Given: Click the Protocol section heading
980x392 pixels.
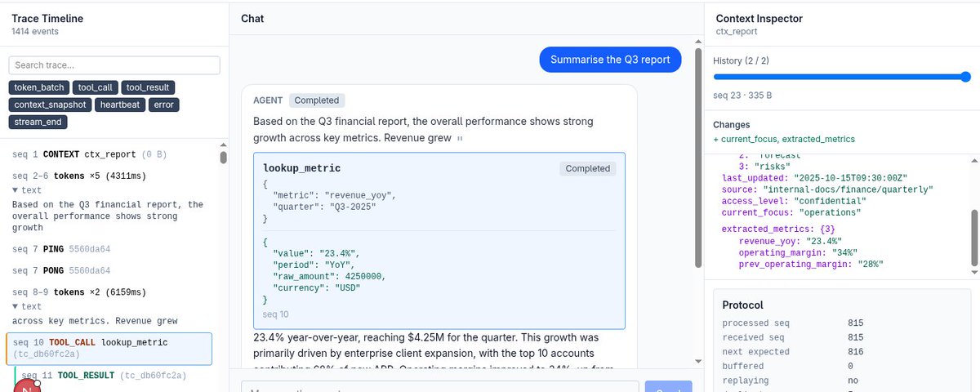Looking at the screenshot, I should click(x=743, y=305).
